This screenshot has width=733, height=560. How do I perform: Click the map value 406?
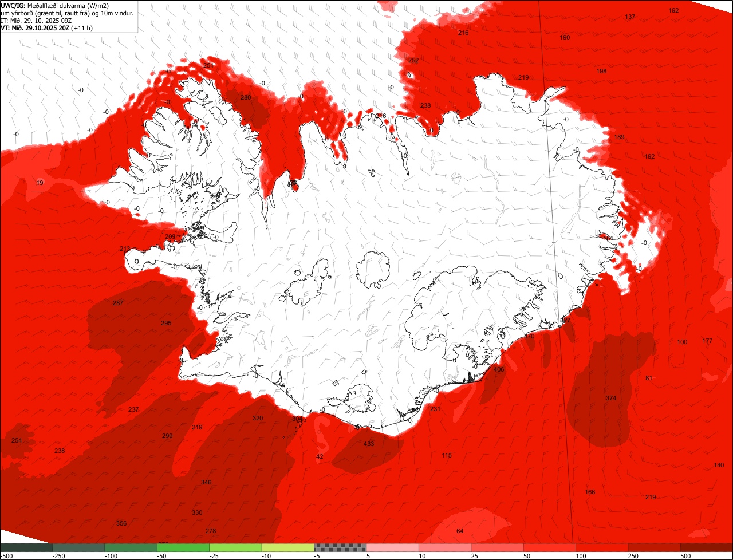pos(499,369)
